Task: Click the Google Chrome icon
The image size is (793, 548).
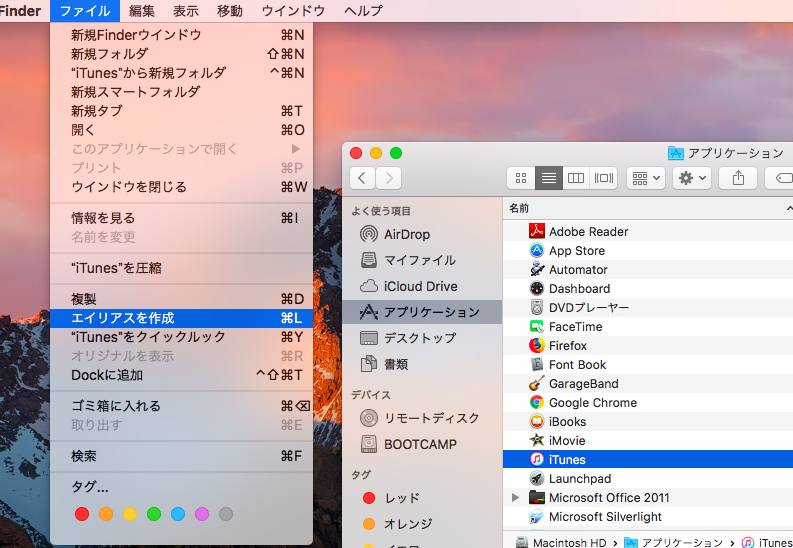Action: click(537, 402)
